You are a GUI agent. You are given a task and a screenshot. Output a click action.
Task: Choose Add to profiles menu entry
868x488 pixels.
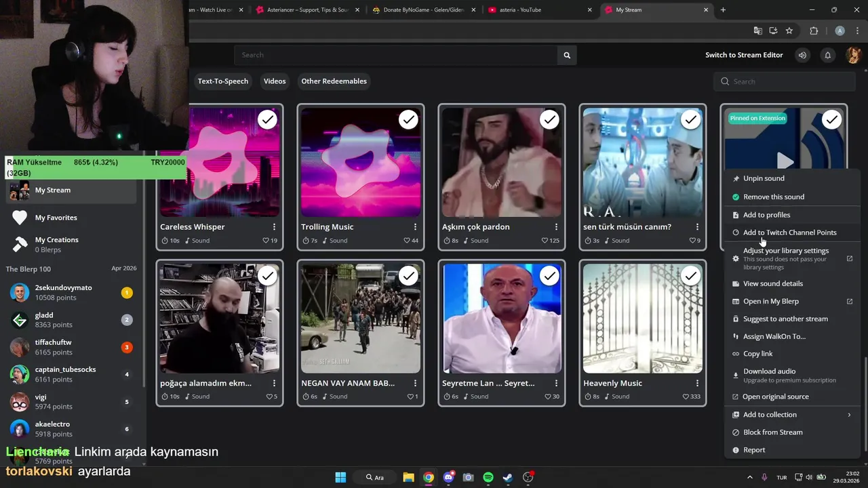[792, 215]
